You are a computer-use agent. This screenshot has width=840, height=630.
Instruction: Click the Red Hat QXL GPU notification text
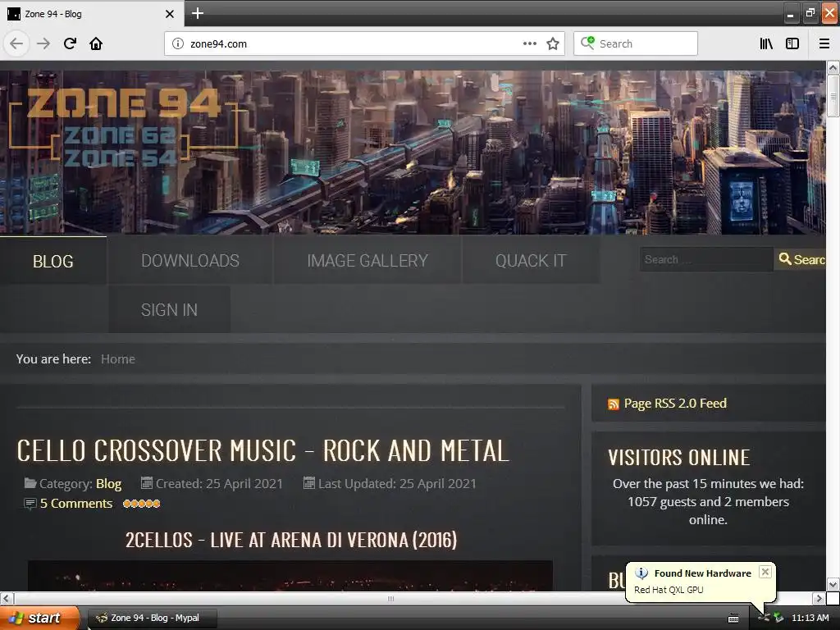pos(669,590)
